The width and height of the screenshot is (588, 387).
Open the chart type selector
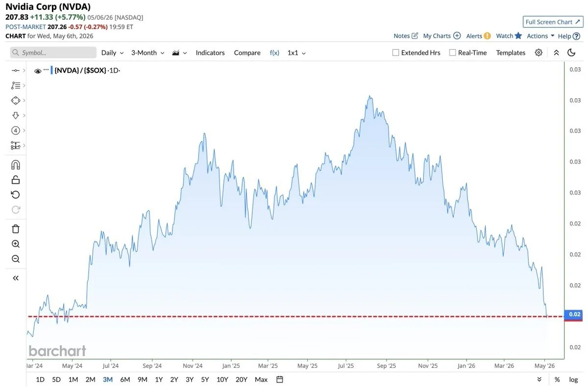pyautogui.click(x=179, y=52)
